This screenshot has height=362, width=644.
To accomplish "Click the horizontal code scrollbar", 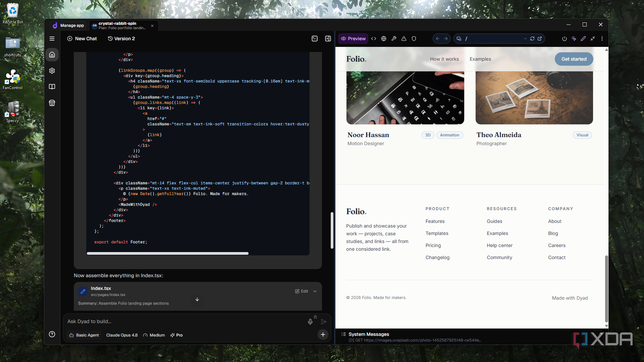I will point(168,253).
